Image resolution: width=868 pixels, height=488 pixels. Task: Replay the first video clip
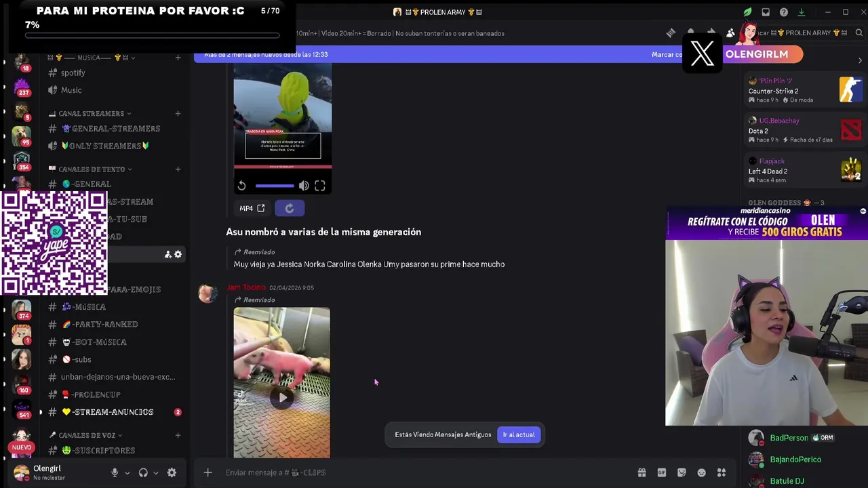pos(241,185)
